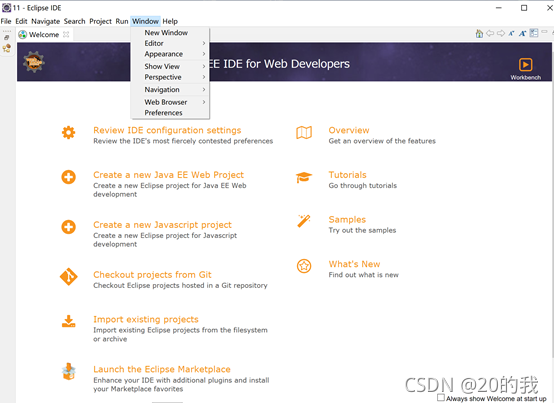Click the plus icon for Java EE Web Project
The image size is (554, 403).
pyautogui.click(x=69, y=177)
